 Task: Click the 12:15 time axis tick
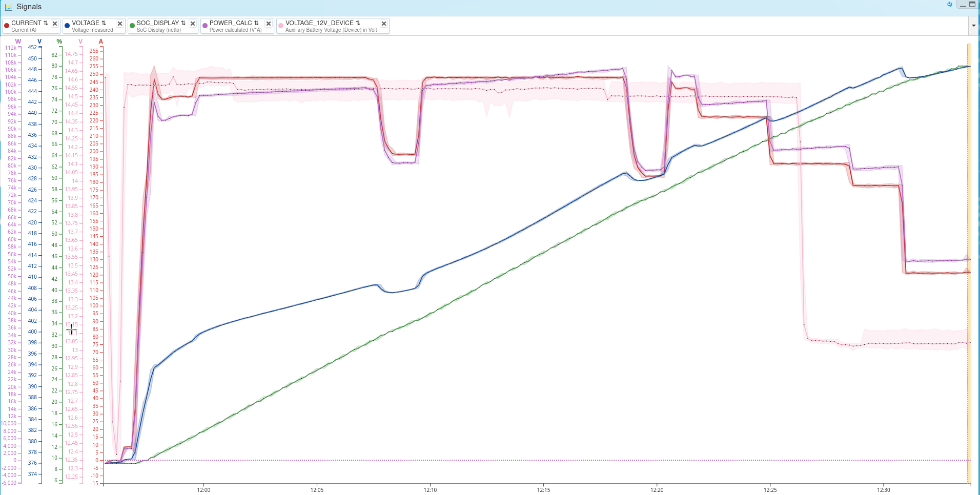pos(543,490)
